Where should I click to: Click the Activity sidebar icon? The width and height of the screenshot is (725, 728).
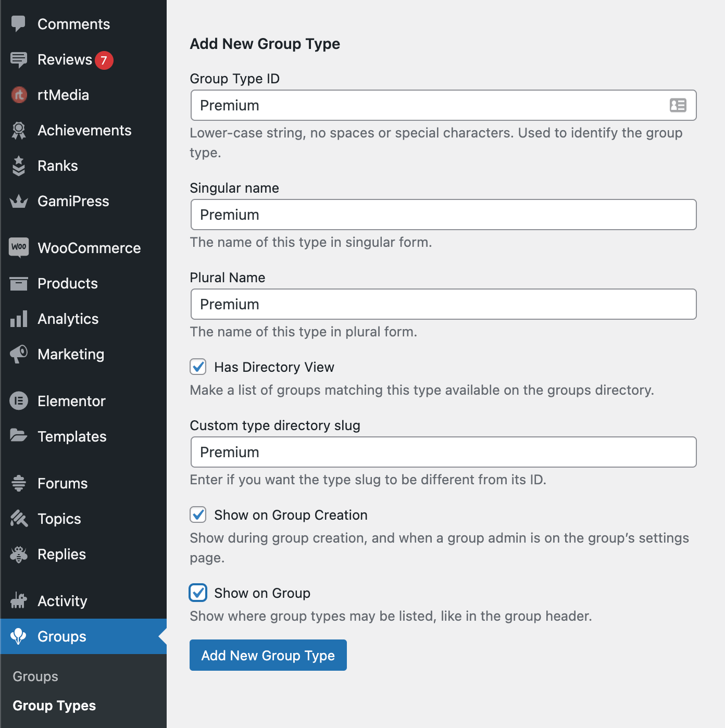pos(19,600)
